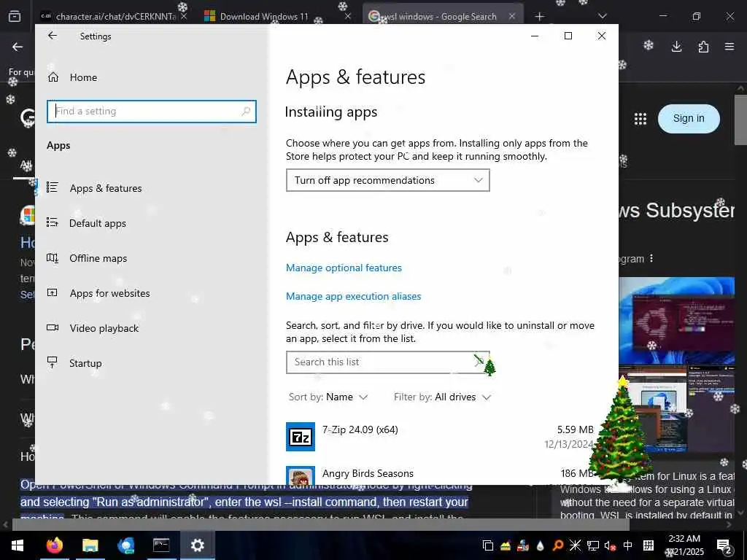The height and width of the screenshot is (560, 747).
Task: Click the Settings gear in the taskbar
Action: coord(197,545)
